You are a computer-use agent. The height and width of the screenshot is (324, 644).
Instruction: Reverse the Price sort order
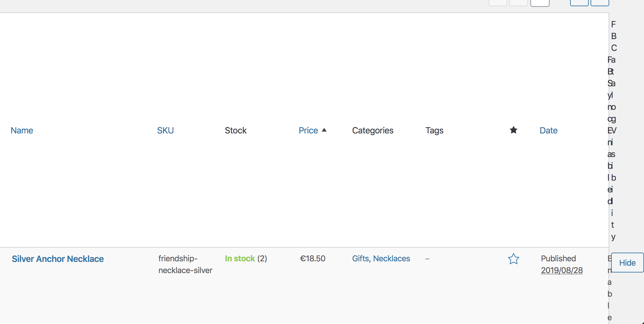point(308,130)
